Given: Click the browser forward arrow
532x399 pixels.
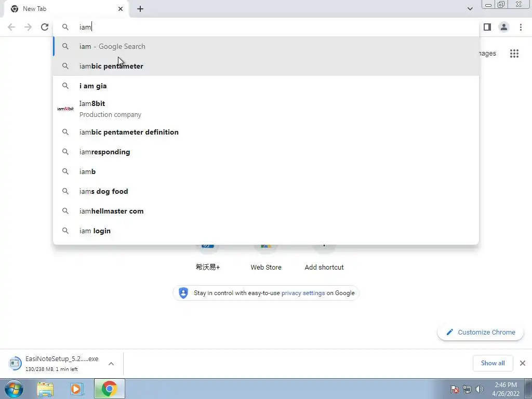Looking at the screenshot, I should pos(28,27).
